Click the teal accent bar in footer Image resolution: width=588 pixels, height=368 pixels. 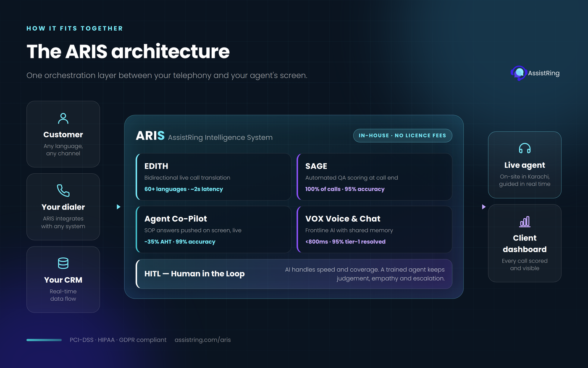click(x=44, y=340)
